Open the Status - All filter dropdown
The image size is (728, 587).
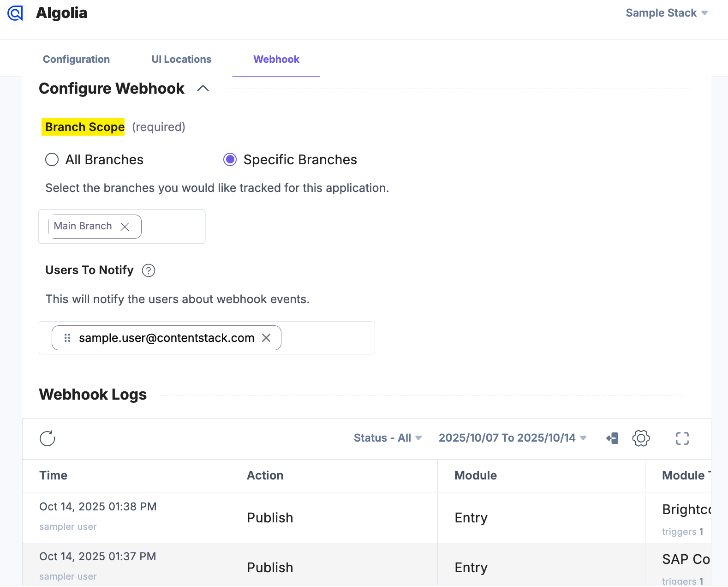pyautogui.click(x=388, y=438)
